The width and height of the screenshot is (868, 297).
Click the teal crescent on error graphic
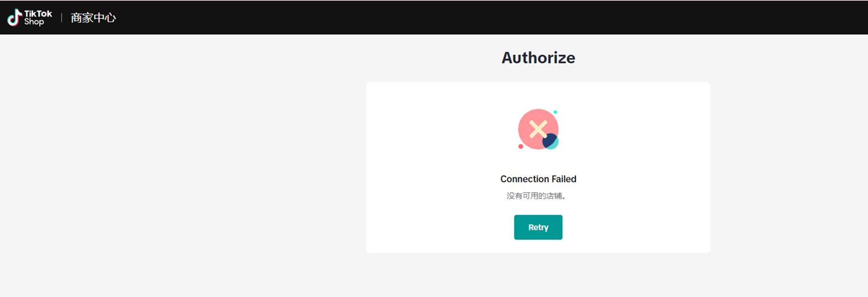pyautogui.click(x=555, y=144)
